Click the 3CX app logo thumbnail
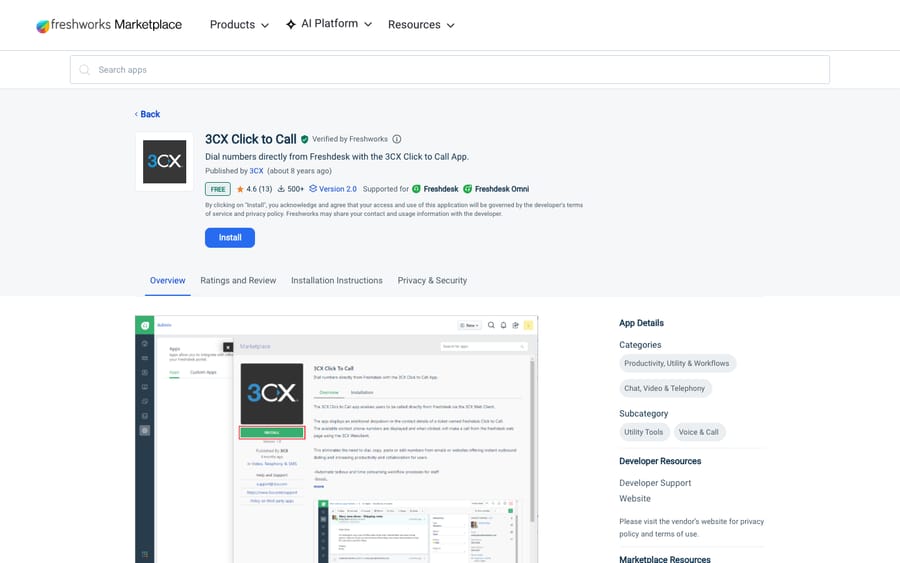The width and height of the screenshot is (900, 563). click(164, 162)
